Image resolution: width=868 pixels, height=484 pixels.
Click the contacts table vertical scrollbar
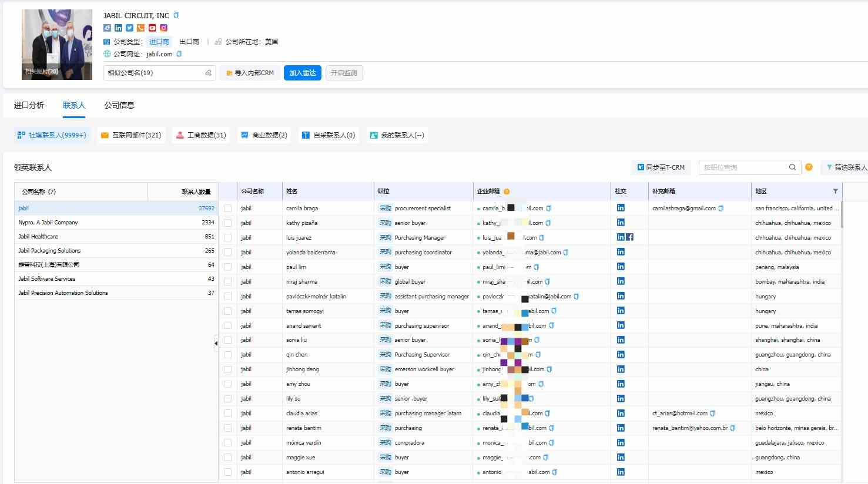click(842, 214)
